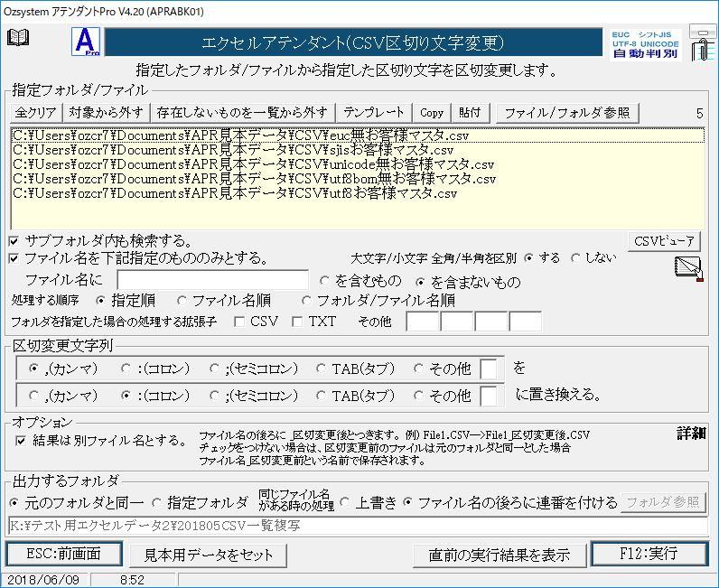Click the 詳細 details link
This screenshot has width=719, height=588.
tap(692, 434)
